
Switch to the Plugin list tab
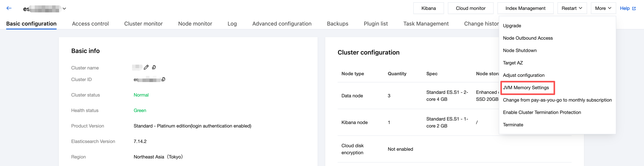[x=375, y=24]
